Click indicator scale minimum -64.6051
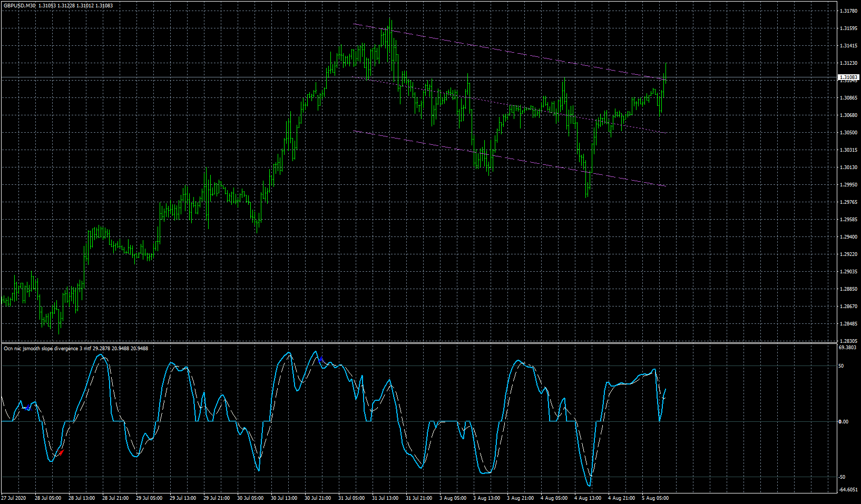 pyautogui.click(x=847, y=490)
